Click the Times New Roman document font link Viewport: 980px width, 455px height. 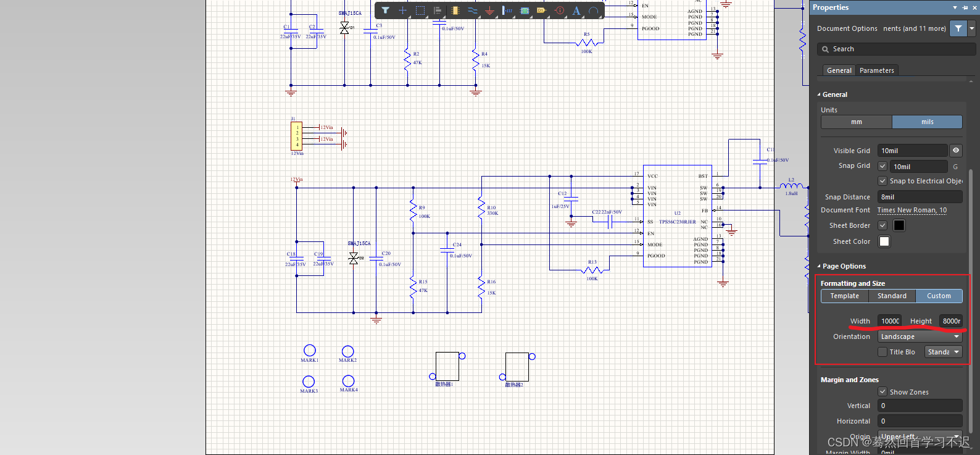[911, 211]
